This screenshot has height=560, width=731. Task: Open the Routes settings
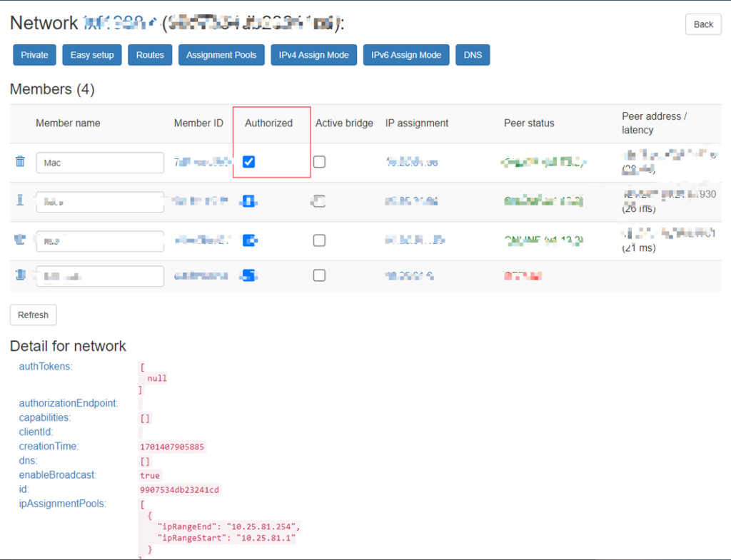pos(150,55)
